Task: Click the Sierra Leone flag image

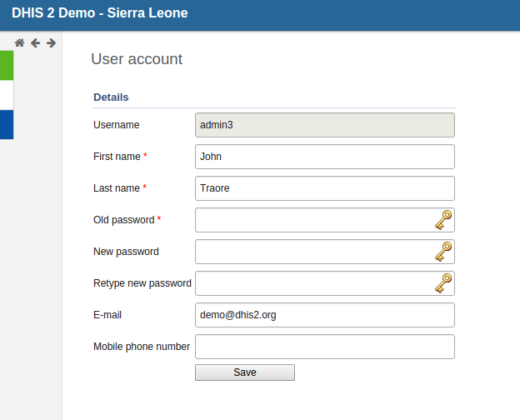Action: pos(7,95)
